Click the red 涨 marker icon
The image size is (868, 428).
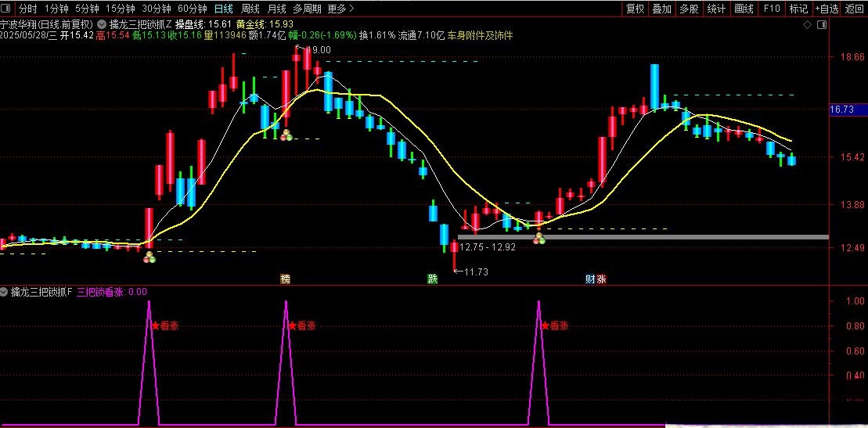(x=601, y=279)
